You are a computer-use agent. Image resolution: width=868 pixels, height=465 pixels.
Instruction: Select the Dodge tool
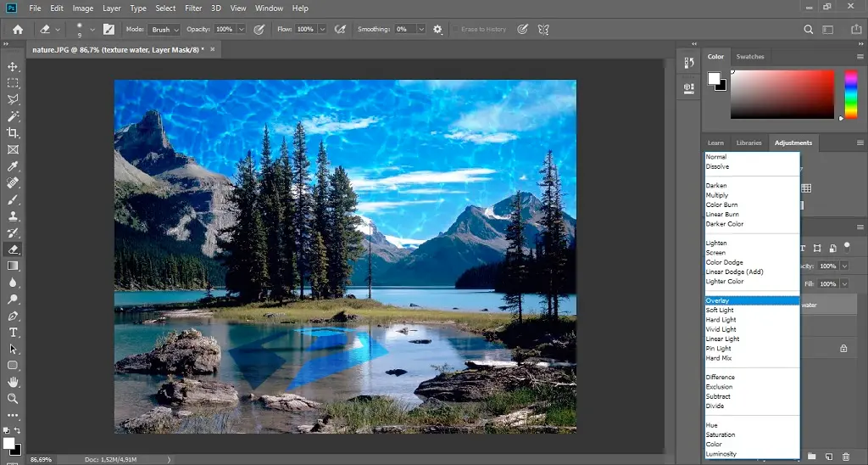point(13,300)
